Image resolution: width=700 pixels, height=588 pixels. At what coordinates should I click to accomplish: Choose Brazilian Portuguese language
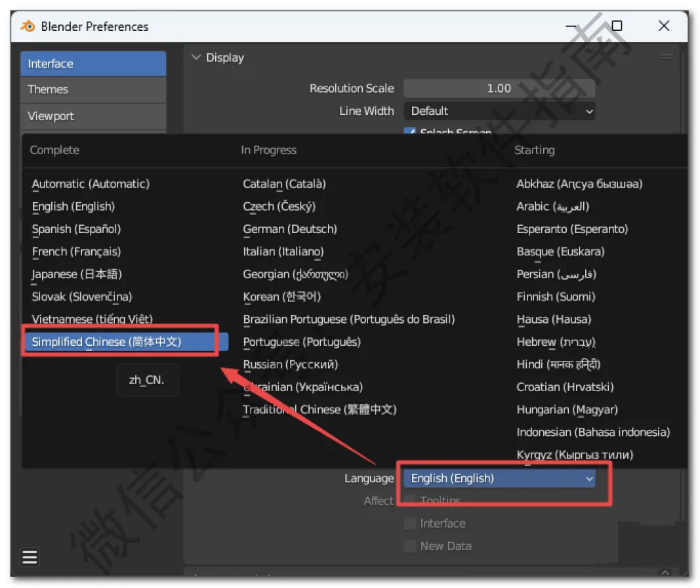pos(348,319)
